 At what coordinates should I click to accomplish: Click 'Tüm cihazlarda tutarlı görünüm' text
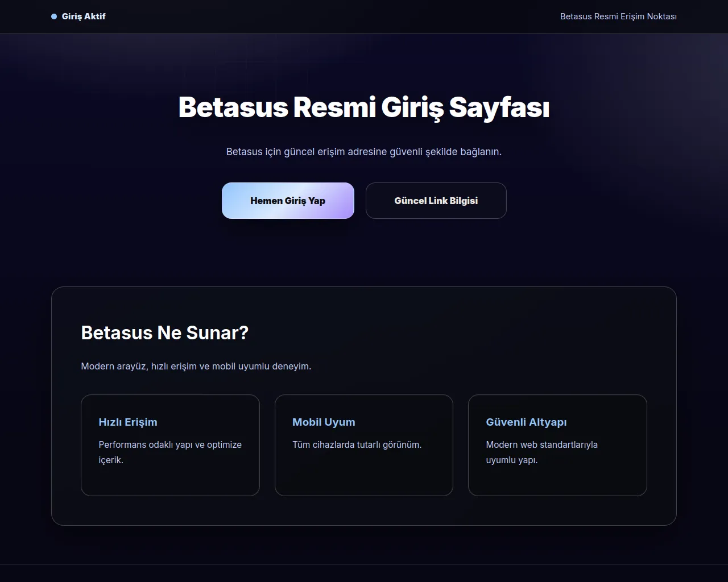357,444
